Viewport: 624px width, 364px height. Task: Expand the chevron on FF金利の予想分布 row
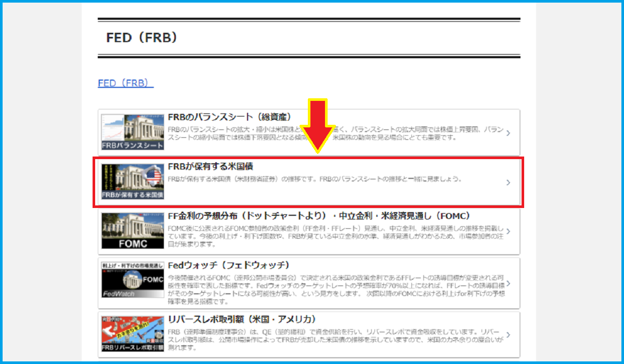click(508, 231)
